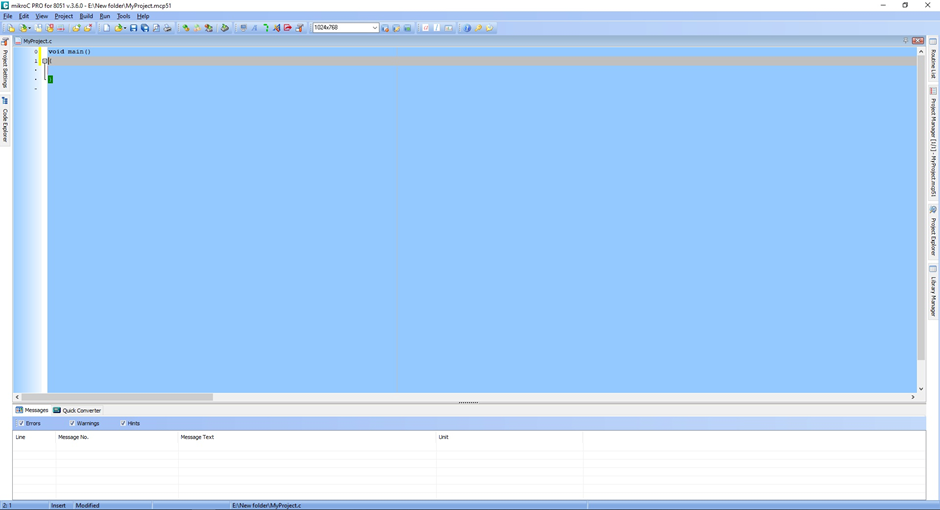Viewport: 940px width, 510px height.
Task: Toggle the Hints checkbox
Action: (123, 423)
